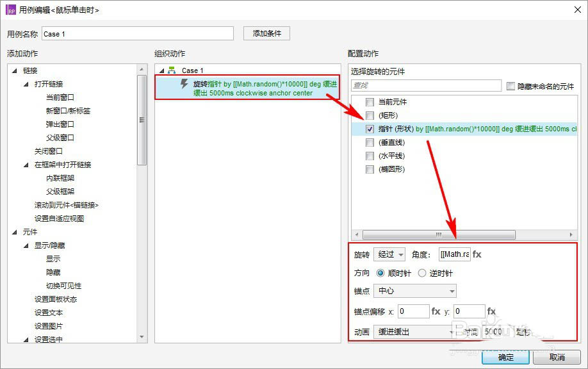The image size is (588, 369).
Task: Select the 逆时针 direction radio button
Action: click(x=422, y=273)
